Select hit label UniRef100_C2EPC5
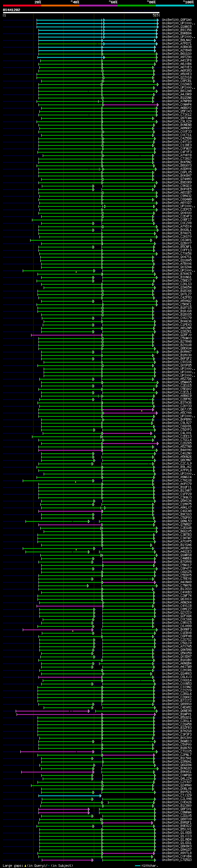 point(177,210)
